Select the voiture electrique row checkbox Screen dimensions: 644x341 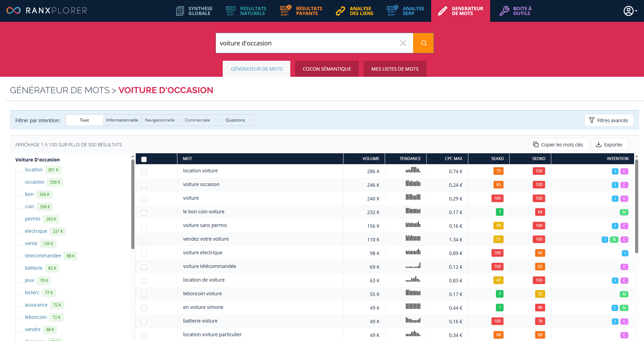pyautogui.click(x=144, y=254)
